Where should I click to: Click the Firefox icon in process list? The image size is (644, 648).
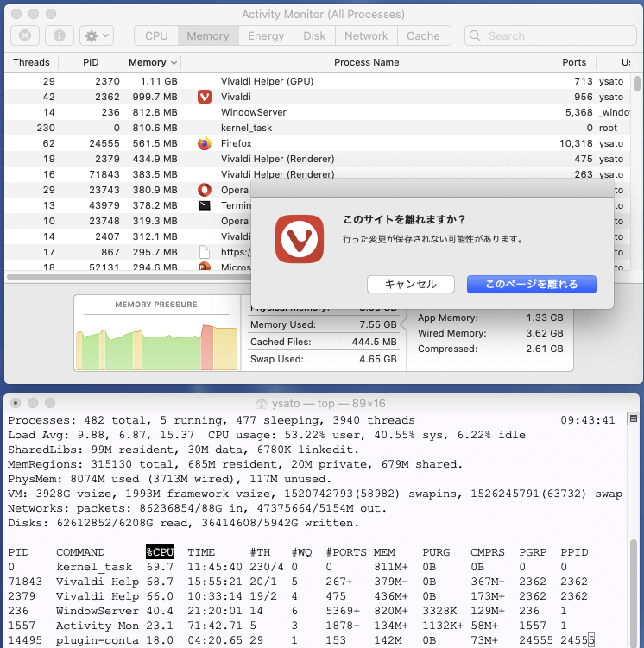(x=205, y=143)
